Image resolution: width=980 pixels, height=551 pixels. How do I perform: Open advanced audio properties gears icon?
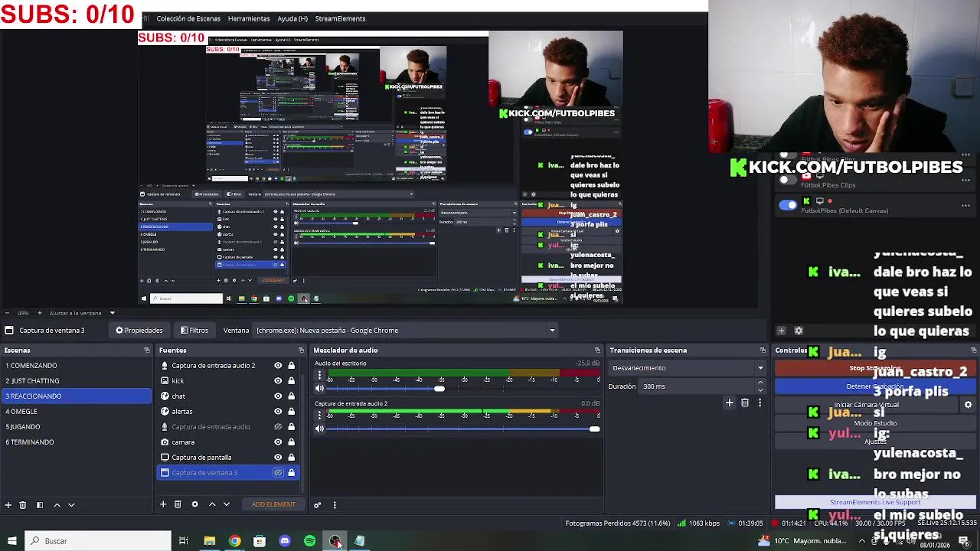coord(318,505)
